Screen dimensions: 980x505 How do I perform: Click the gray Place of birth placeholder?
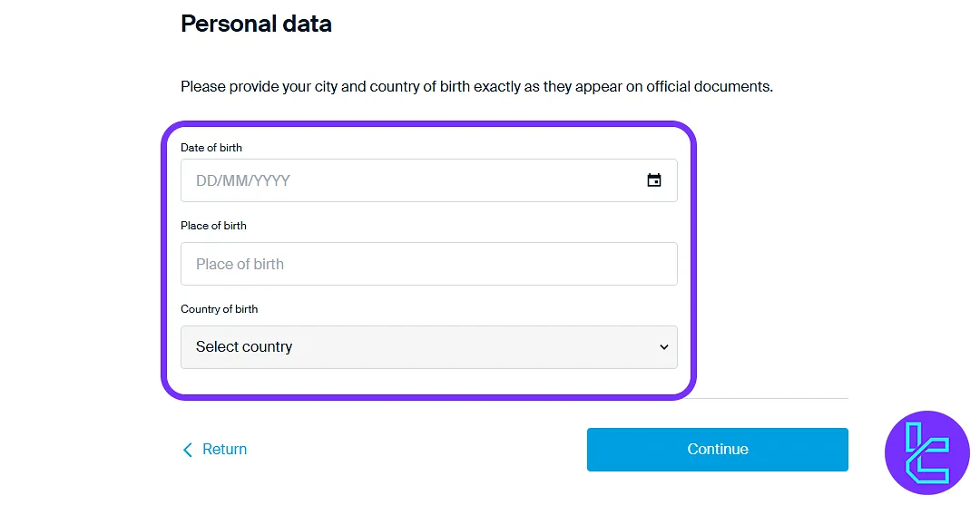click(x=240, y=264)
